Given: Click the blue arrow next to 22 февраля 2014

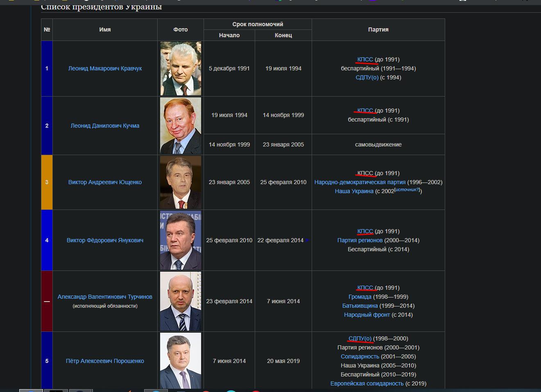Looking at the screenshot, I should pos(307,240).
